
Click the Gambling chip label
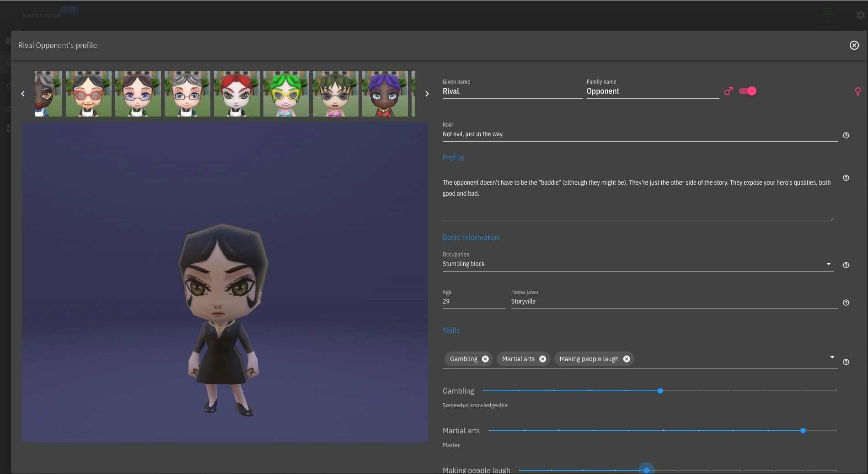coord(463,359)
